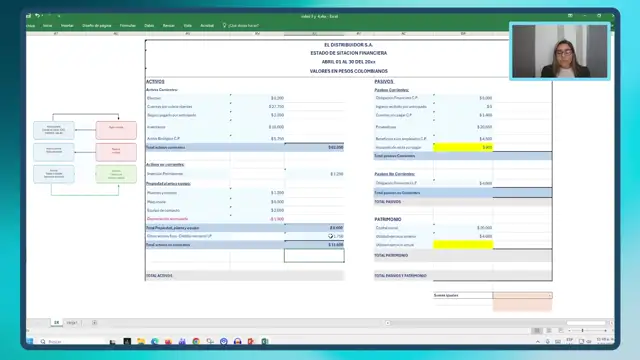Image resolution: width=640 pixels, height=360 pixels.
Task: Click the PASIVOS heading
Action: point(384,82)
